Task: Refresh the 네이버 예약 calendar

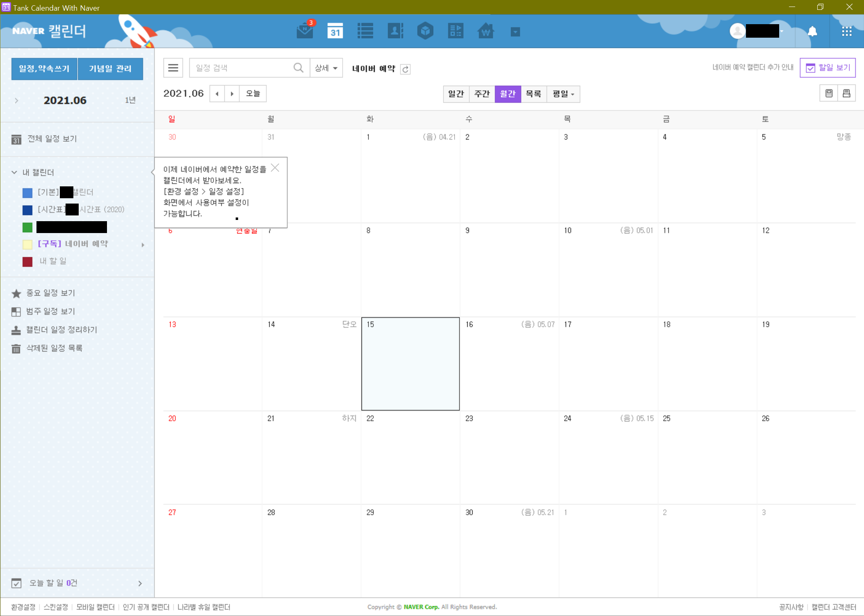Action: (x=405, y=69)
